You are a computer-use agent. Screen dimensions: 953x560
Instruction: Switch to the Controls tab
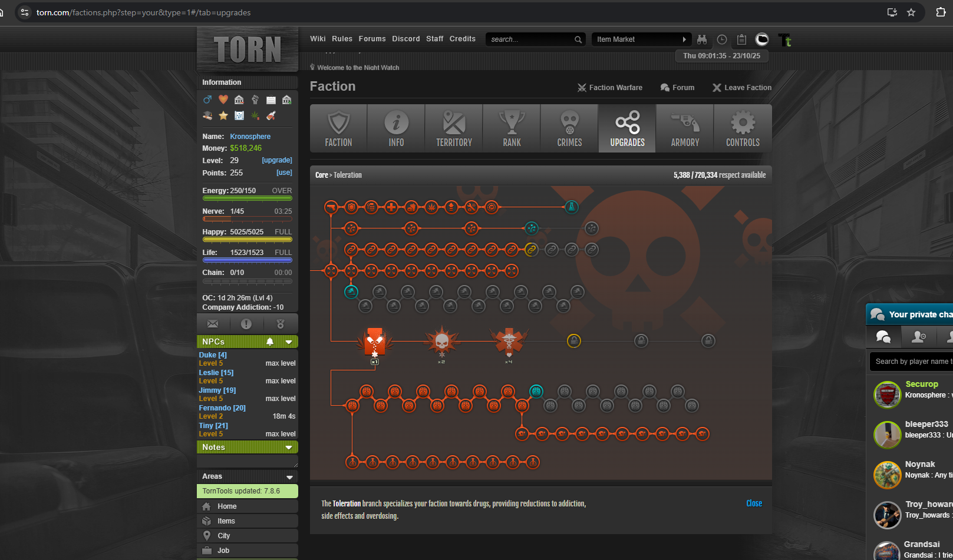[x=743, y=128]
